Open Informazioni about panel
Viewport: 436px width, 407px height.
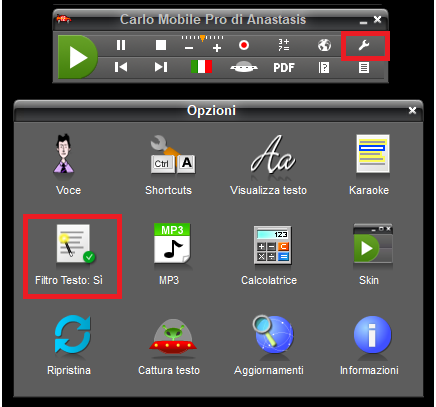[369, 345]
